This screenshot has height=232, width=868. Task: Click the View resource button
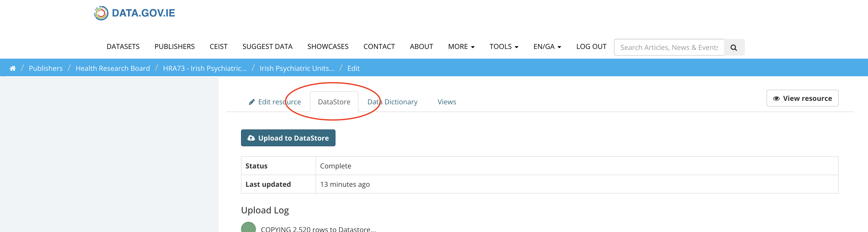click(x=802, y=98)
